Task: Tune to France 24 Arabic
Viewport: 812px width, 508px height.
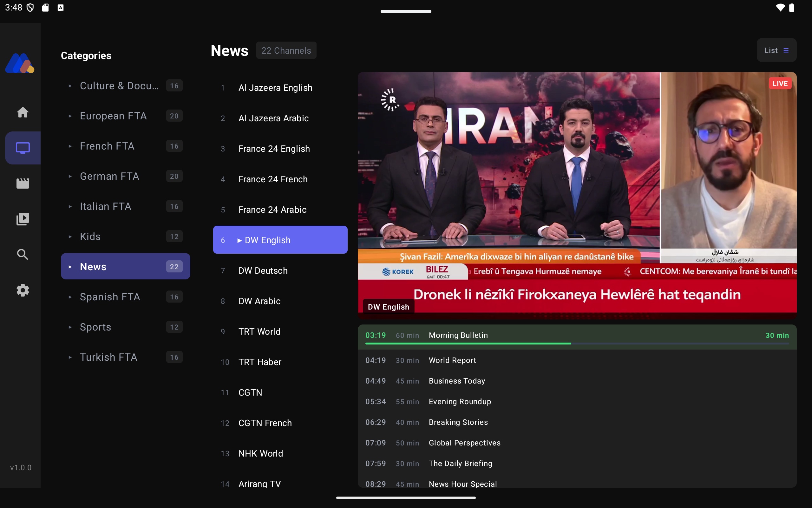Action: pyautogui.click(x=280, y=210)
